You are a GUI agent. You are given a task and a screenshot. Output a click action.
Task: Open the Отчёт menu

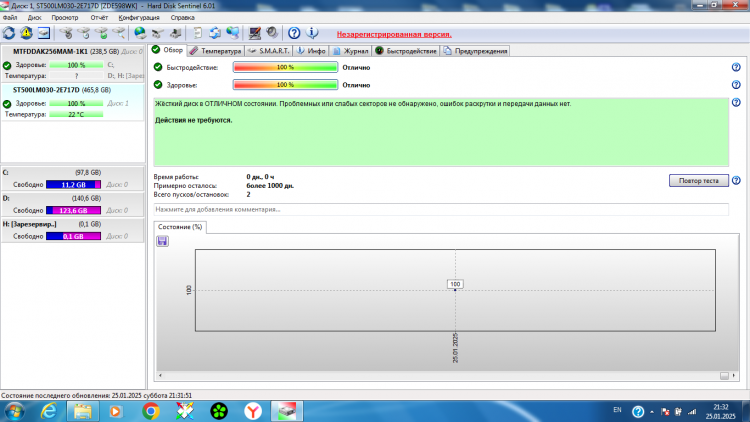click(x=99, y=18)
